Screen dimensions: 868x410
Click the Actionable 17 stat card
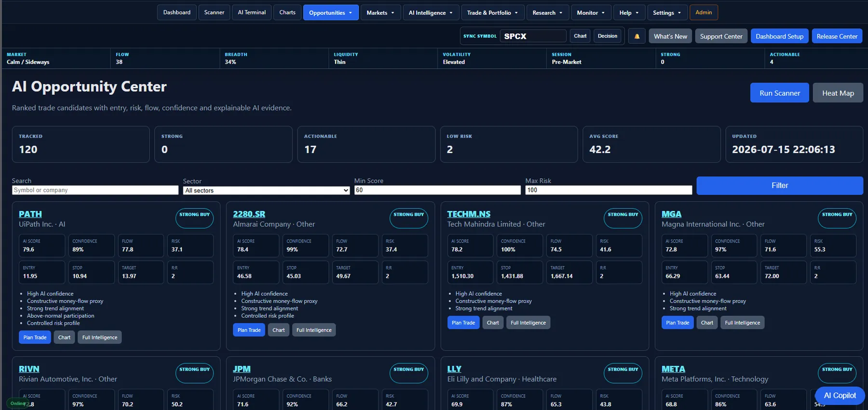(366, 144)
